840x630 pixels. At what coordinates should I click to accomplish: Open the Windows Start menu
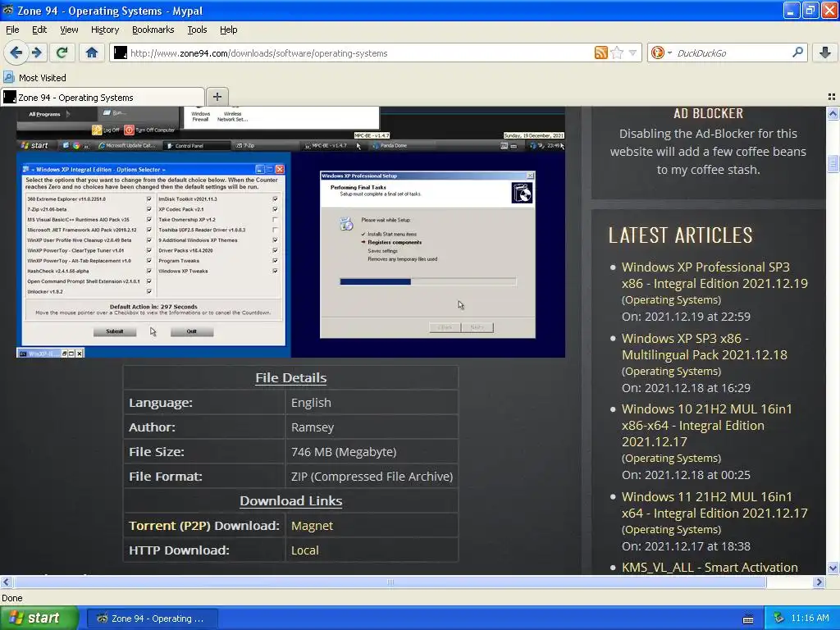coord(39,618)
